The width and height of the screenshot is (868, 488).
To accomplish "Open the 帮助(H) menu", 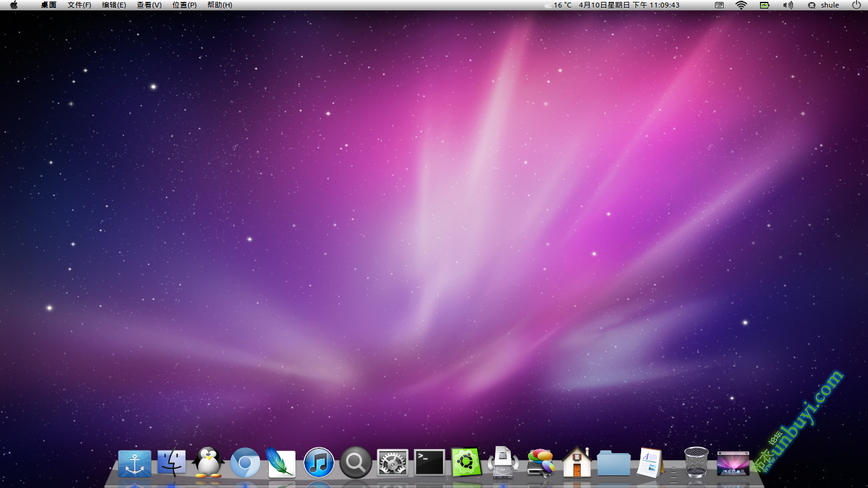I will [220, 5].
